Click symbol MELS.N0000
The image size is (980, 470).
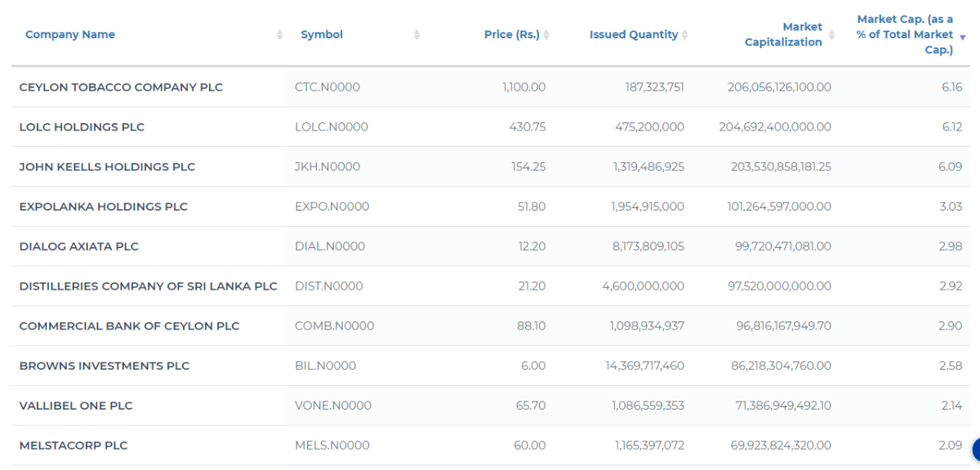pos(332,446)
